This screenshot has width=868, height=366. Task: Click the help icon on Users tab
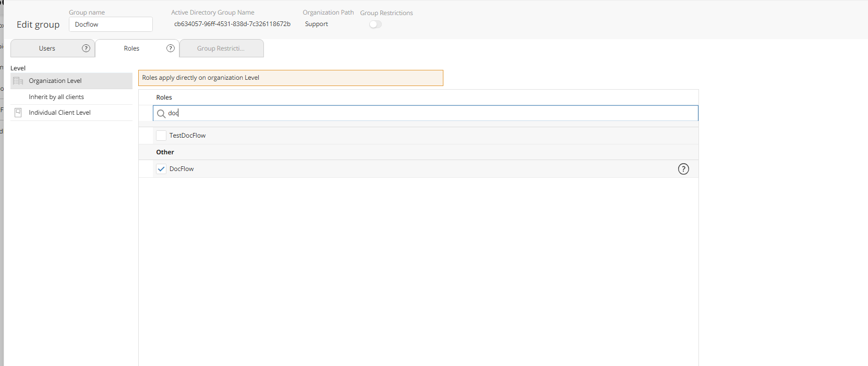pos(86,48)
